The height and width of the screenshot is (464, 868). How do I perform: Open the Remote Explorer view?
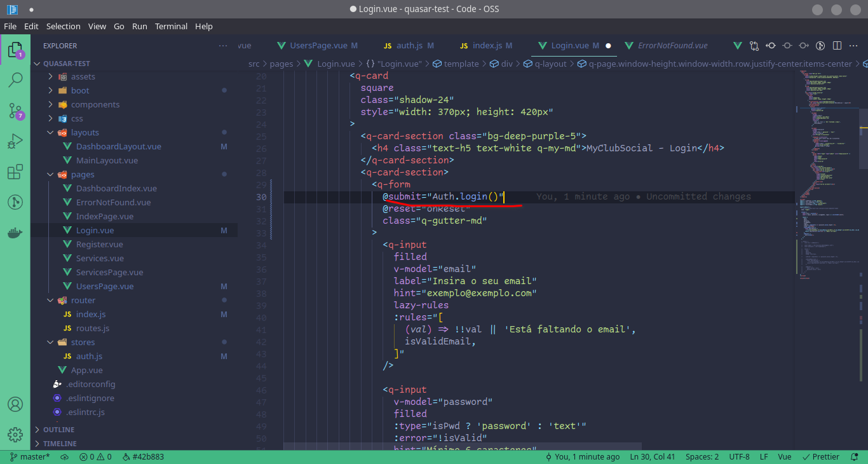pyautogui.click(x=15, y=201)
